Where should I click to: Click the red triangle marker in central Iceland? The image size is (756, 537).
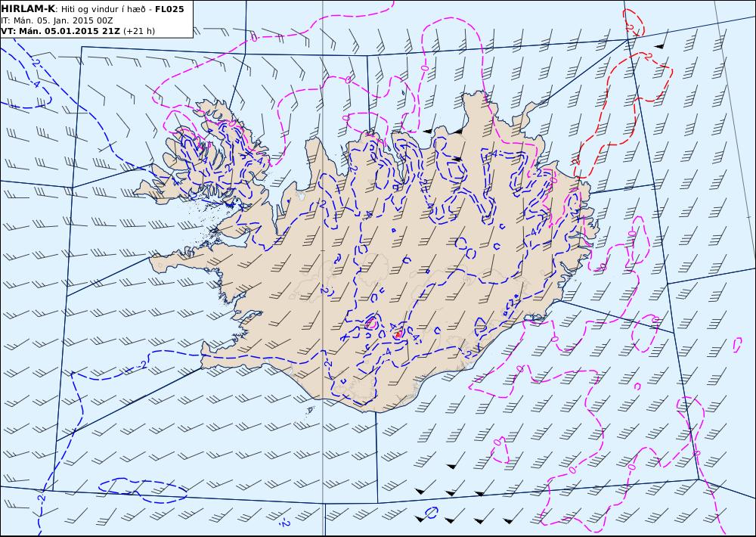point(398,334)
